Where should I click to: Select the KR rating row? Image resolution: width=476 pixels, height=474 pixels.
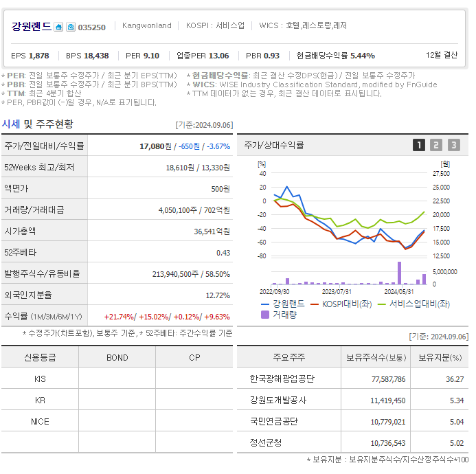[117, 400]
